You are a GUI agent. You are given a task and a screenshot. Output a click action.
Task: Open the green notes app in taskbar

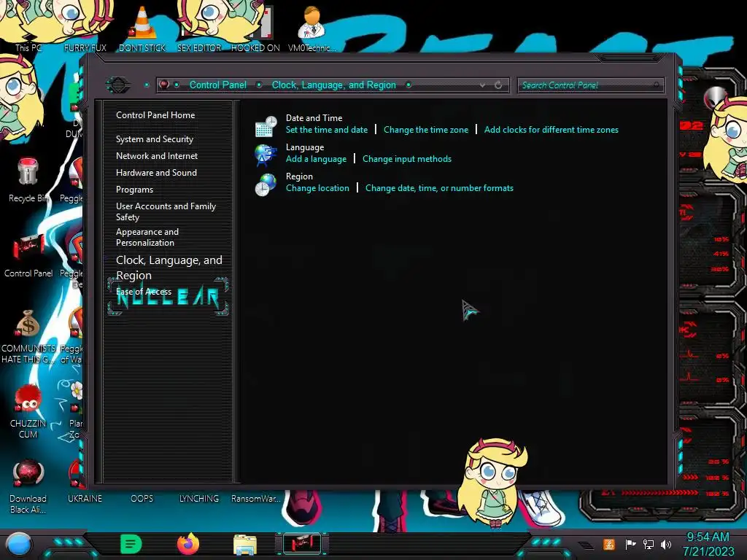point(131,544)
